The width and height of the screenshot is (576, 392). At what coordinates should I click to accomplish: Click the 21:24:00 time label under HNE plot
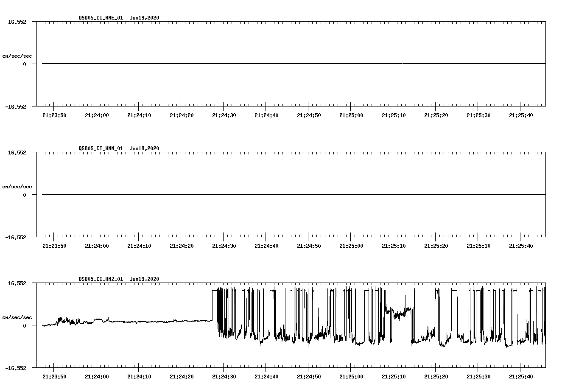(x=97, y=115)
